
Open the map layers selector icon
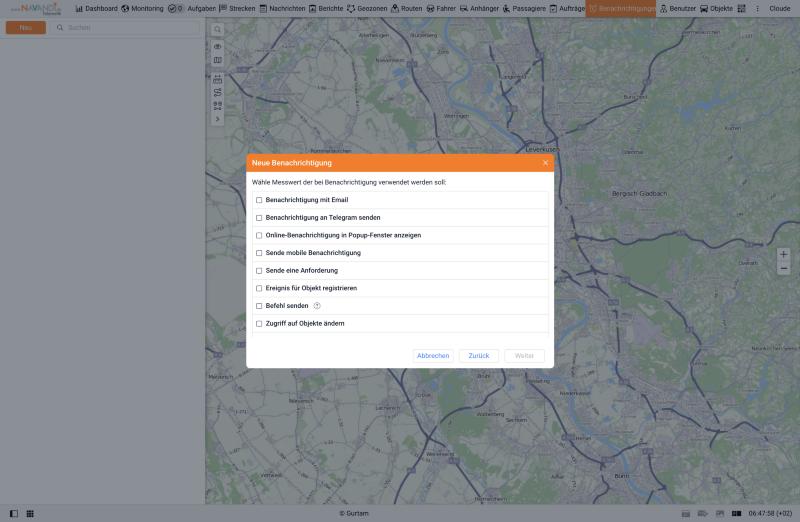[x=217, y=60]
